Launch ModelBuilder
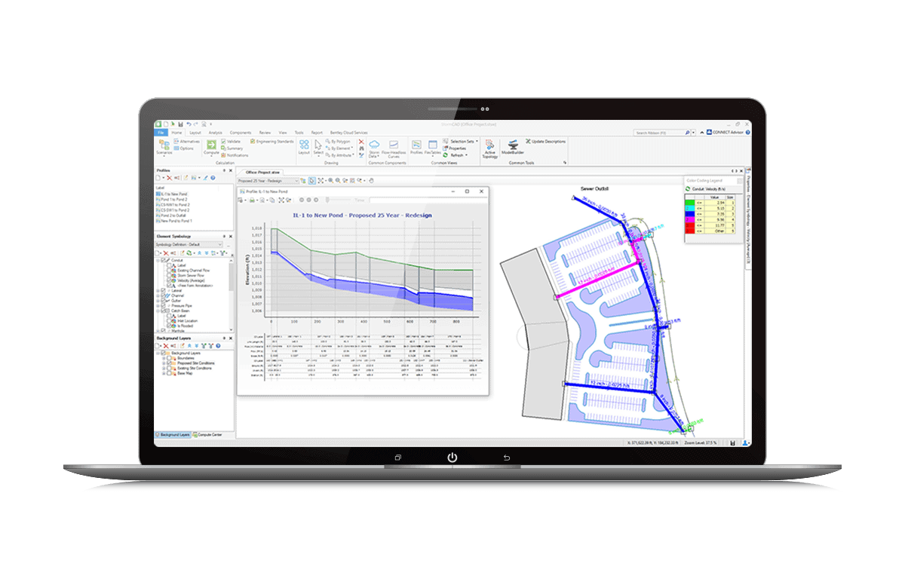Viewport: 905px width, 588px height. tap(512, 145)
